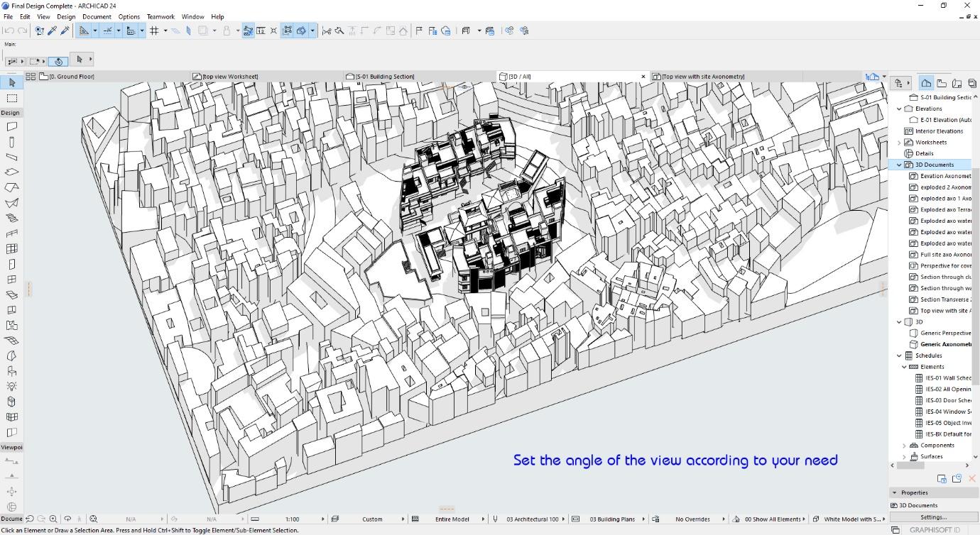Image resolution: width=980 pixels, height=535 pixels.
Task: Switch to the S-01 Building Section tab
Action: pos(385,77)
